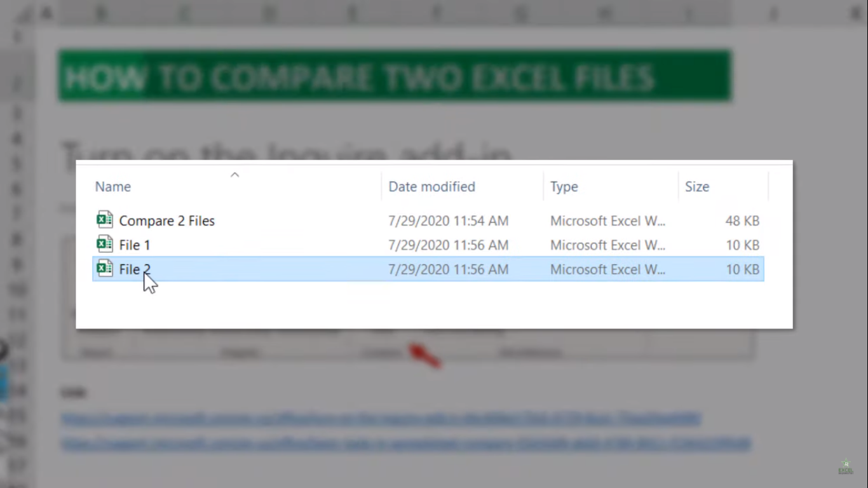Click File 1's 11:56 AM modified date
The height and width of the screenshot is (488, 868).
click(449, 245)
